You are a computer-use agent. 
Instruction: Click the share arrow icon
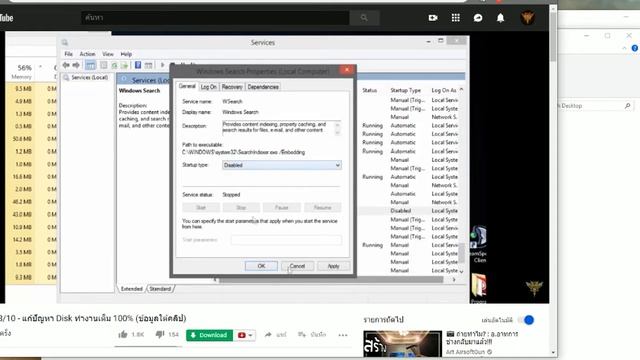268,334
